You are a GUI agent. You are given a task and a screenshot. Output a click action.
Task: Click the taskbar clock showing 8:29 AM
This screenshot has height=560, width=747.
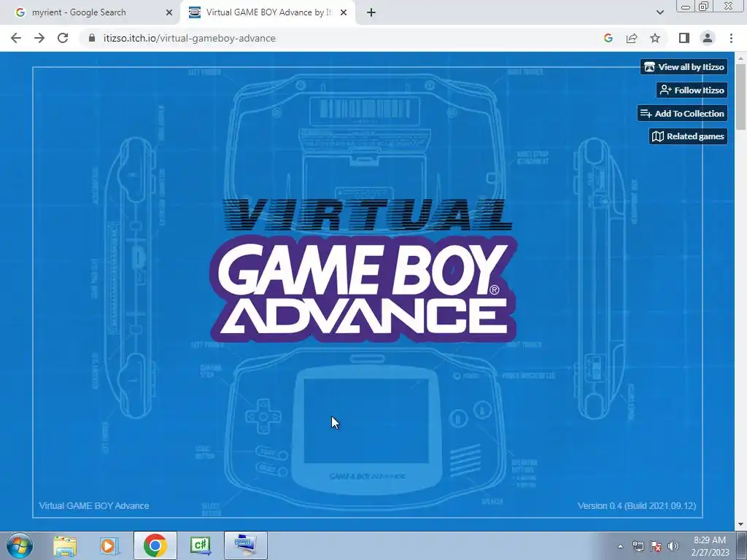pos(710,545)
